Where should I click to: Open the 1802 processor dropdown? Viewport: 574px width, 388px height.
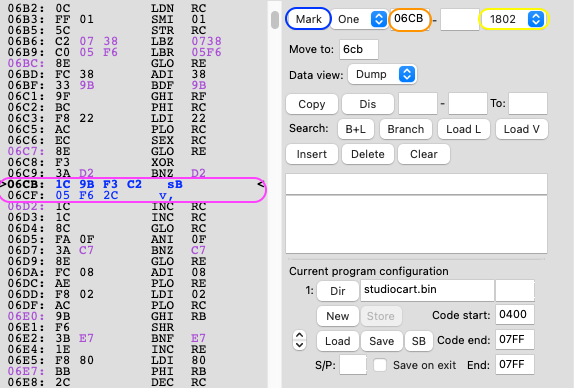coord(513,19)
